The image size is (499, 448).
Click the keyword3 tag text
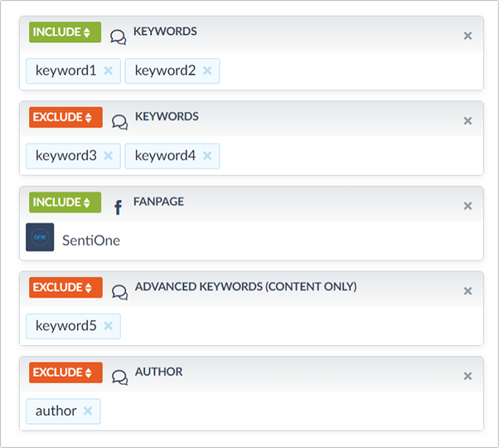65,156
